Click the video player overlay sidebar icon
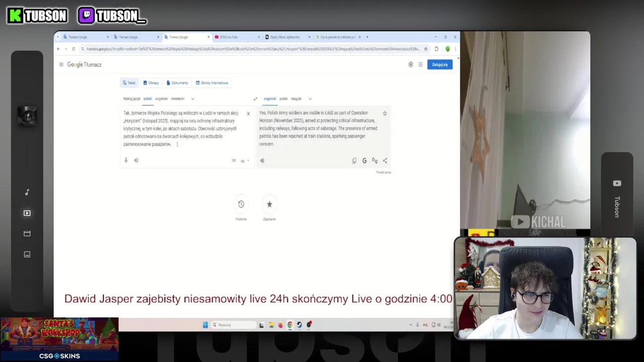Screen dimensions: 644x362 (x=27, y=213)
